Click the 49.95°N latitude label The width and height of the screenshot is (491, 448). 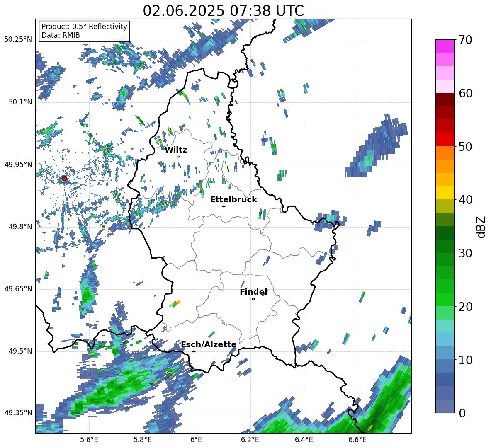(19, 164)
